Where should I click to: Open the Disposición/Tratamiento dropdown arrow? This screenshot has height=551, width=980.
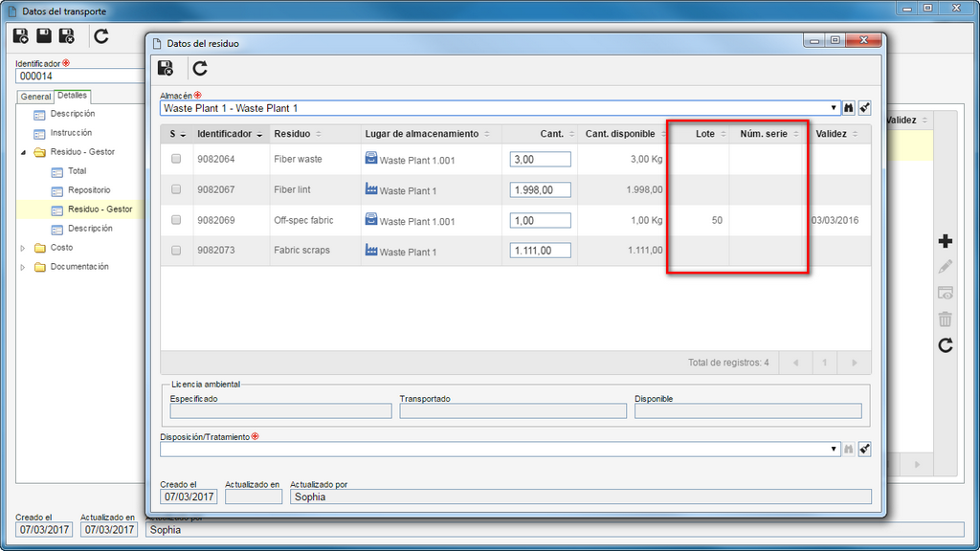point(834,450)
